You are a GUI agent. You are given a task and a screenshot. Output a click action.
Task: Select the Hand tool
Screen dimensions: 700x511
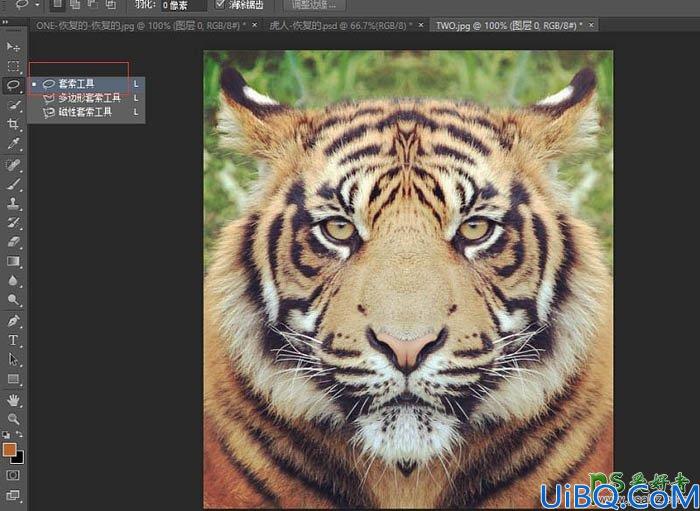coord(13,401)
